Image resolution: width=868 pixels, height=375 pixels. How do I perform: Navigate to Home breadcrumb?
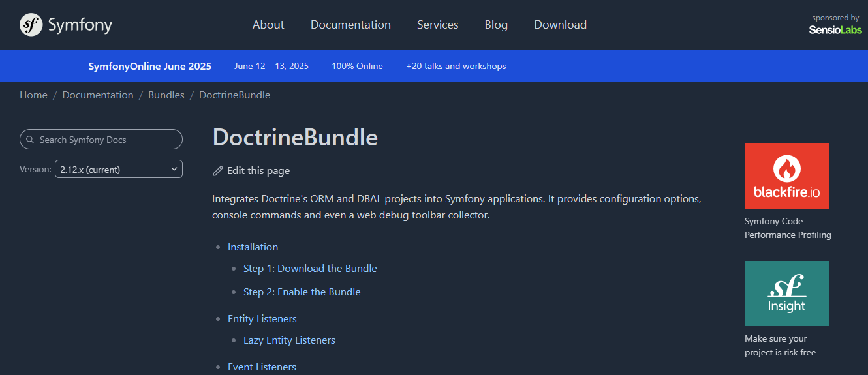(x=33, y=95)
